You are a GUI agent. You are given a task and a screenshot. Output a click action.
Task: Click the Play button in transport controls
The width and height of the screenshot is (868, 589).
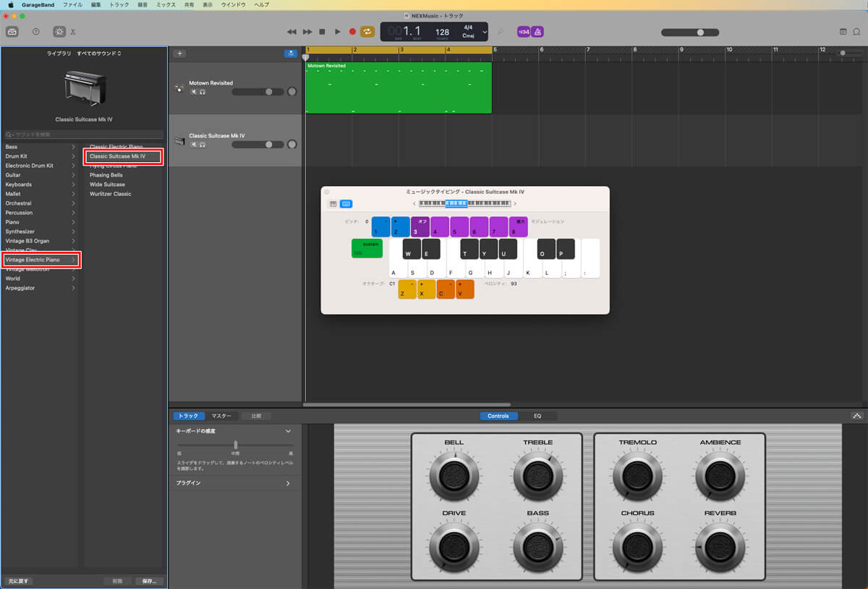pos(337,32)
